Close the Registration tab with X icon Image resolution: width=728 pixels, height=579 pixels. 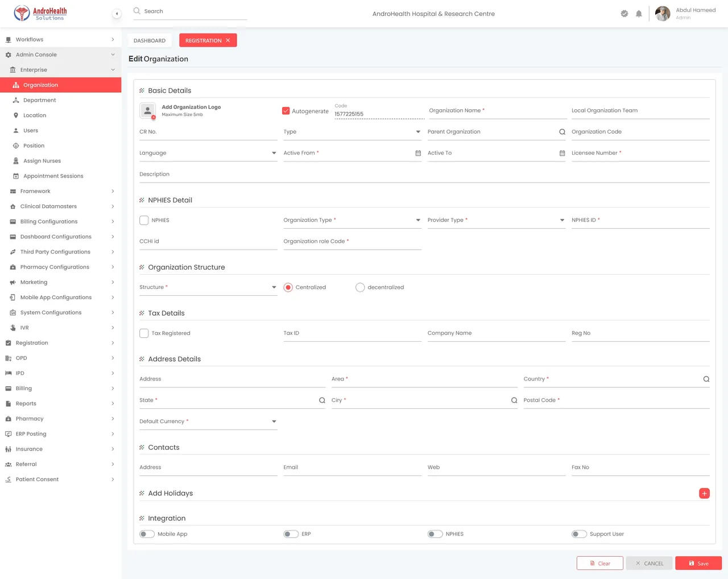coord(228,40)
